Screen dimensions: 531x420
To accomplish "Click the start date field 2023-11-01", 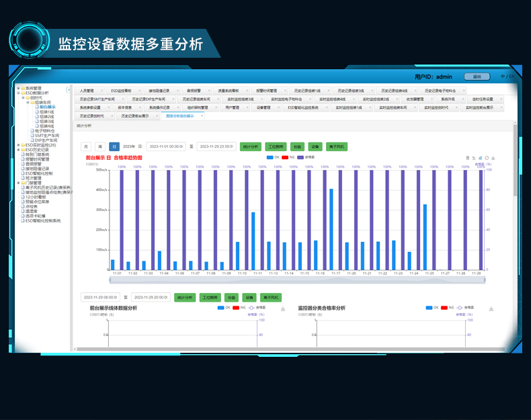I will coord(166,146).
